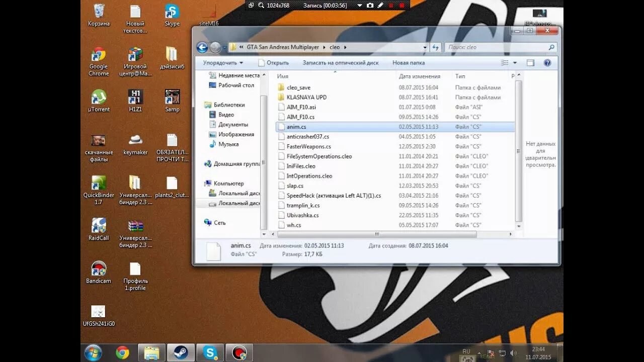Click the Explorer back navigation arrow
This screenshot has width=644, height=362.
click(x=202, y=47)
